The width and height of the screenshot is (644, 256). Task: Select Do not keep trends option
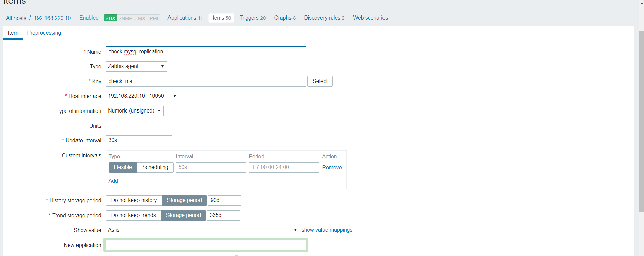(x=133, y=215)
